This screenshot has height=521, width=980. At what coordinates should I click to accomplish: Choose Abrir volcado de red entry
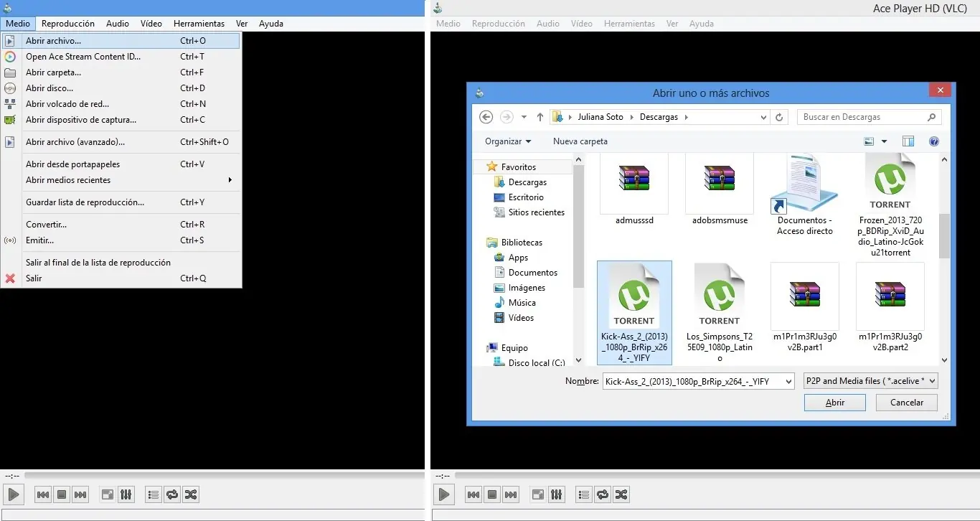(121, 104)
